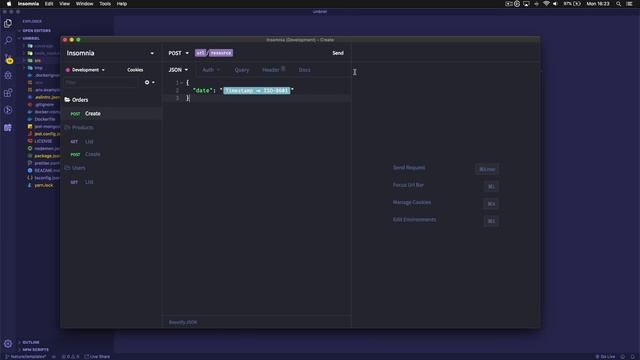Open the Auth tab dropdown
Viewport: 640px width, 360px height.
[x=211, y=70]
